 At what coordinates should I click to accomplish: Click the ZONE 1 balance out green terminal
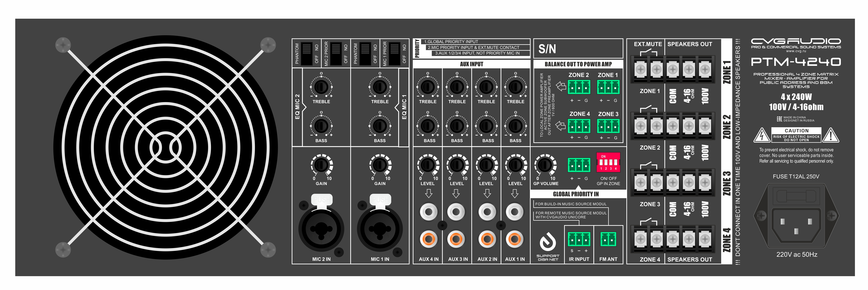click(x=608, y=87)
